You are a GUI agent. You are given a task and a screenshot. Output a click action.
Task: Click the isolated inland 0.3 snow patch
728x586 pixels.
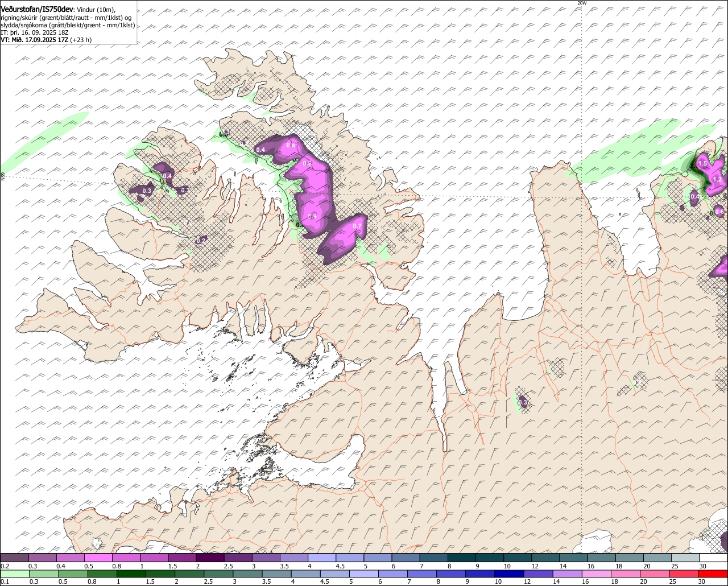pyautogui.click(x=523, y=402)
